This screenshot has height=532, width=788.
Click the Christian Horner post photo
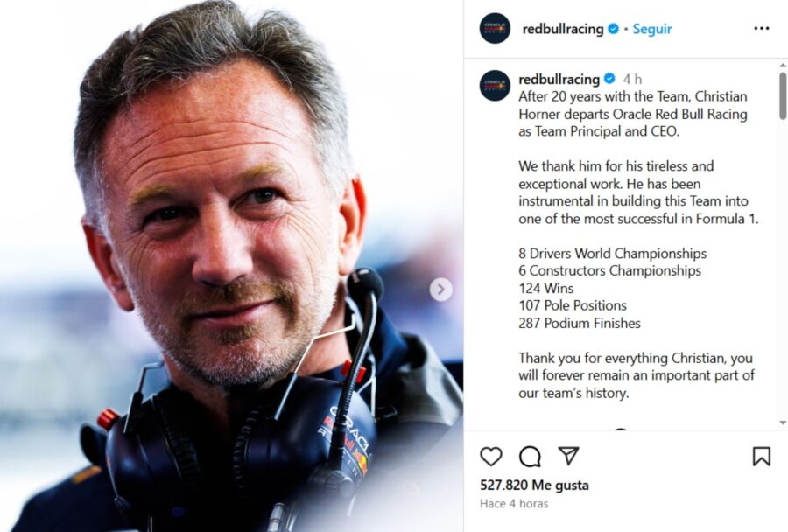click(x=232, y=266)
